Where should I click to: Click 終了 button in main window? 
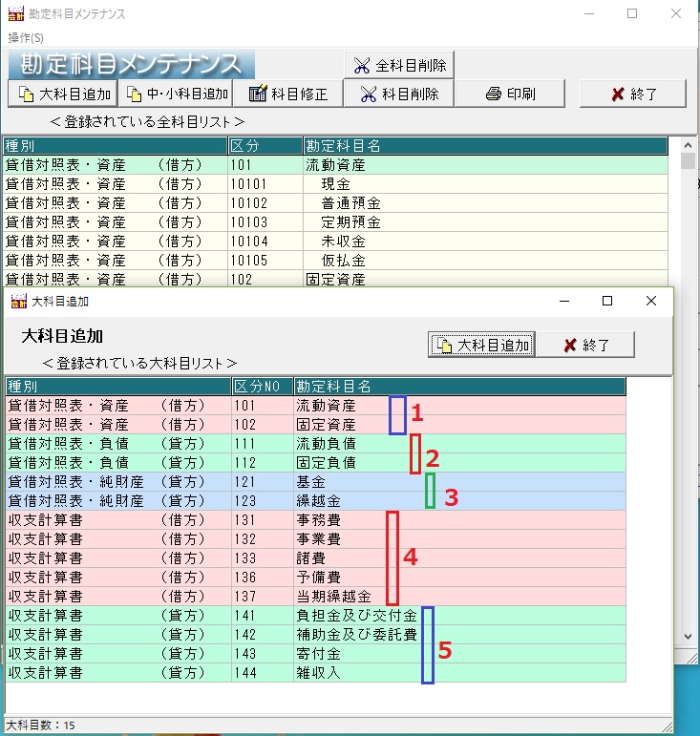tap(633, 94)
